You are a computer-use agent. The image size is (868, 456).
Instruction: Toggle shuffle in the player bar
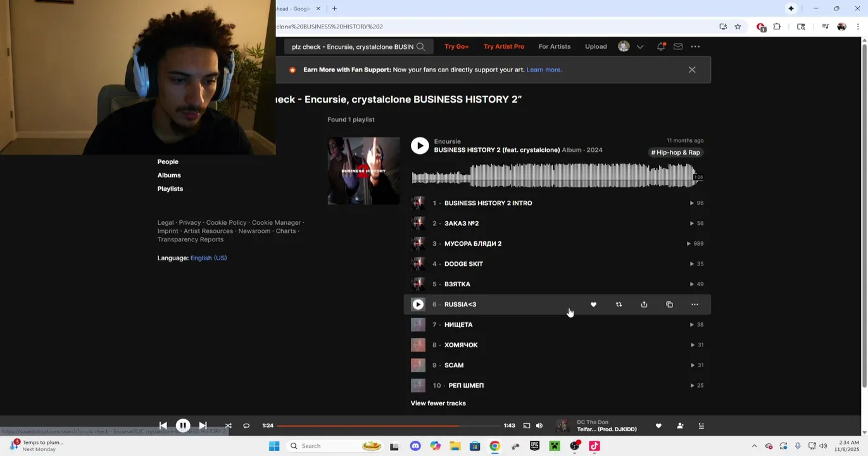(x=228, y=426)
